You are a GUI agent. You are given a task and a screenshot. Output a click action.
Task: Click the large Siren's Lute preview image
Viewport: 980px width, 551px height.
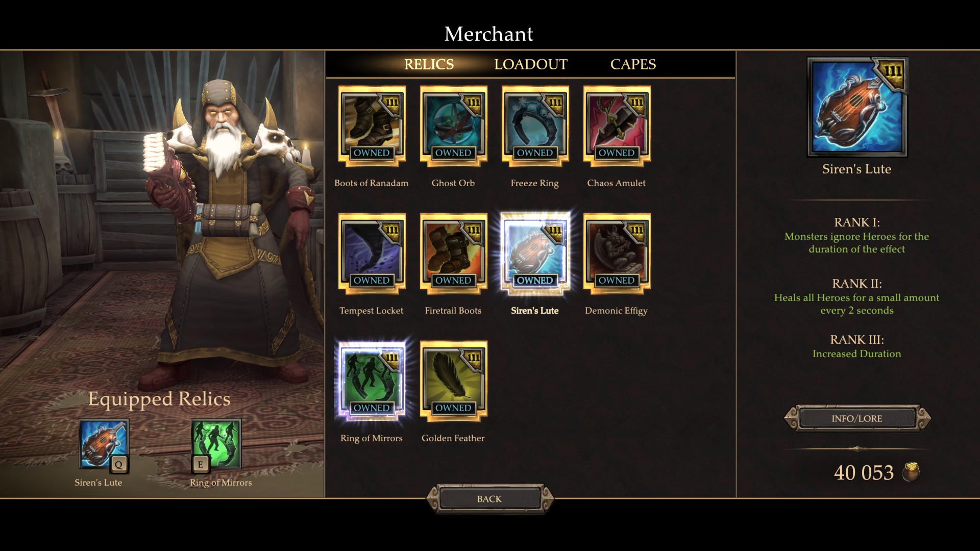tap(857, 107)
